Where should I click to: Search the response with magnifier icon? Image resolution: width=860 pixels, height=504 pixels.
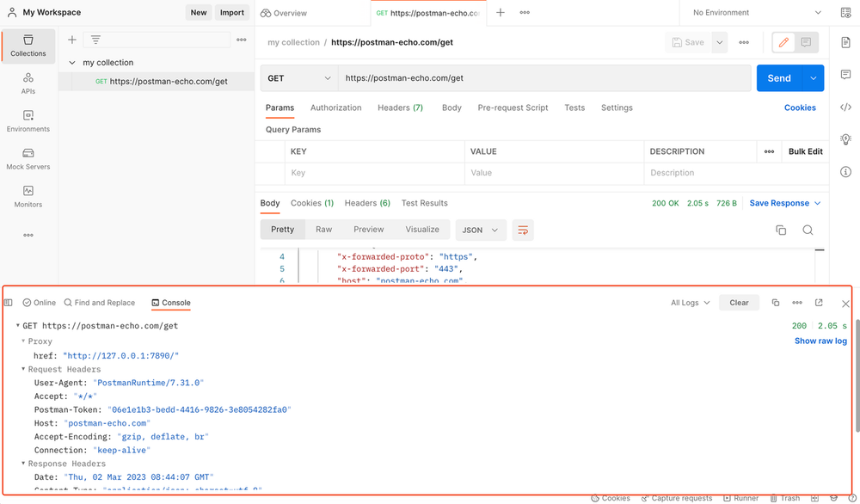[808, 230]
